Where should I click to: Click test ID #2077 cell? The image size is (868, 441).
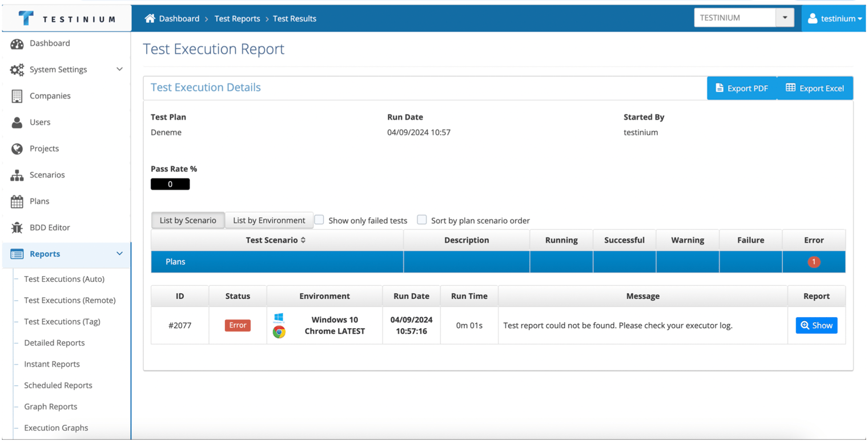coord(180,326)
